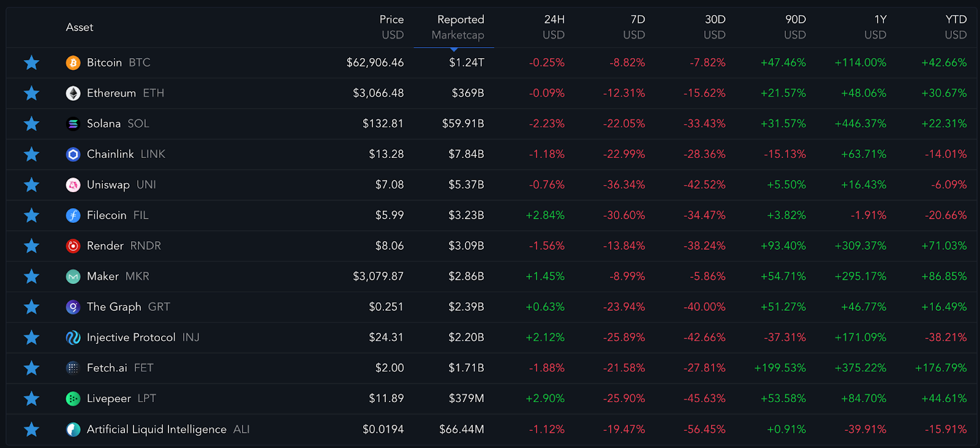Open the Chainlink LINK asset page
This screenshot has height=448, width=980.
(126, 154)
